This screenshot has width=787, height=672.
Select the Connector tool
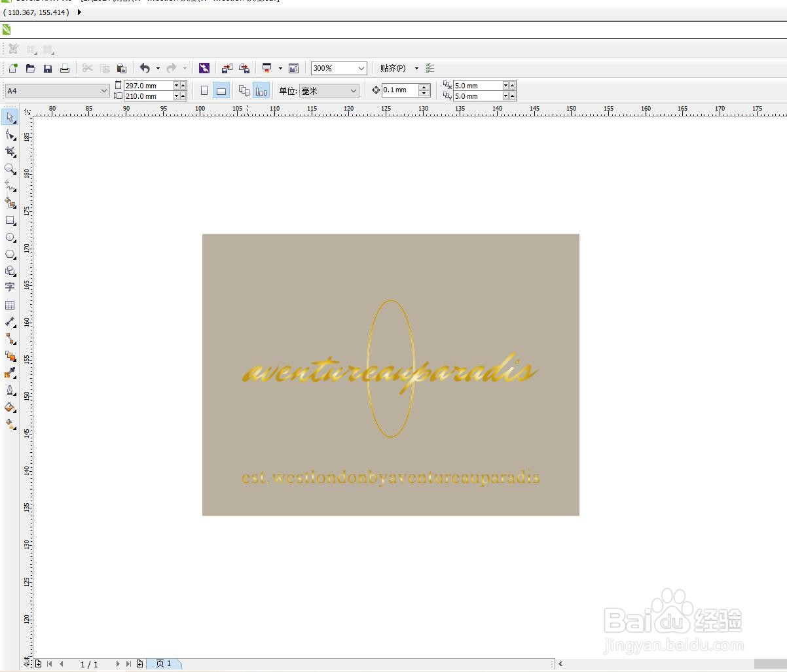(x=10, y=339)
